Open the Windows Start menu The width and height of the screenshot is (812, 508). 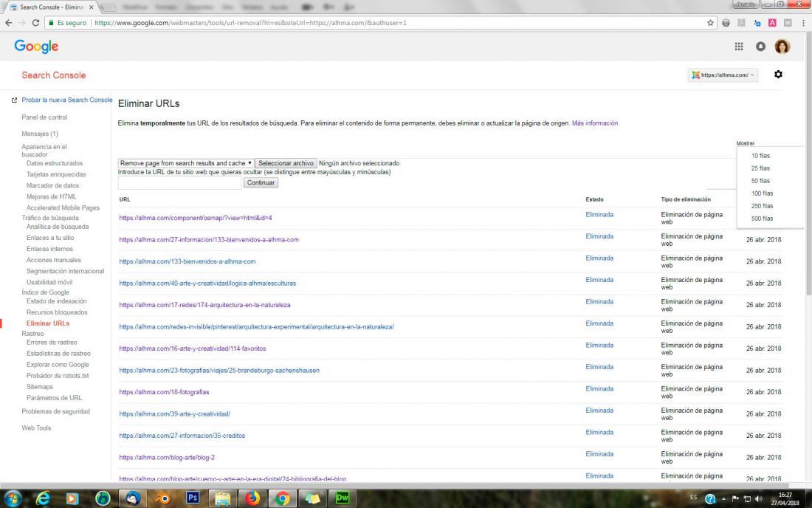(x=12, y=498)
